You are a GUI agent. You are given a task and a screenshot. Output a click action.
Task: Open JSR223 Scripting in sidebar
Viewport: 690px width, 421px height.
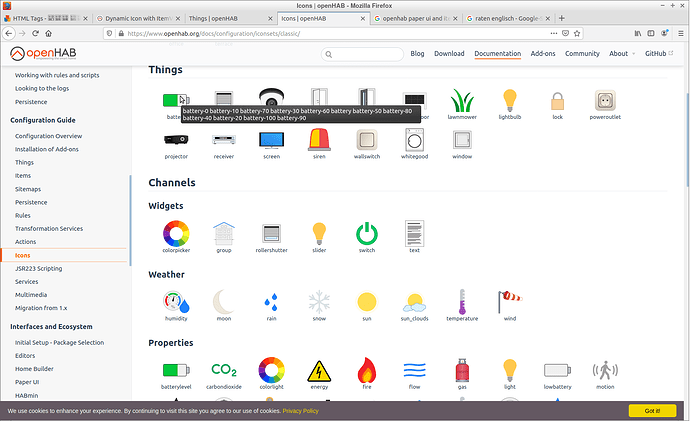(x=38, y=269)
